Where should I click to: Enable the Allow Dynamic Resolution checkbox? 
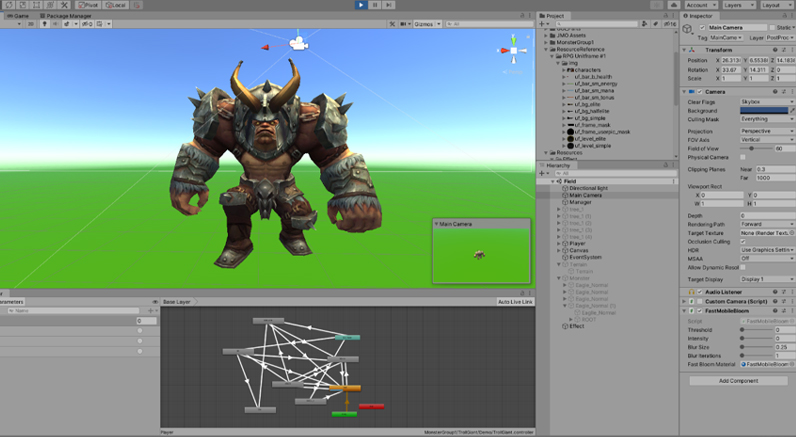(743, 269)
